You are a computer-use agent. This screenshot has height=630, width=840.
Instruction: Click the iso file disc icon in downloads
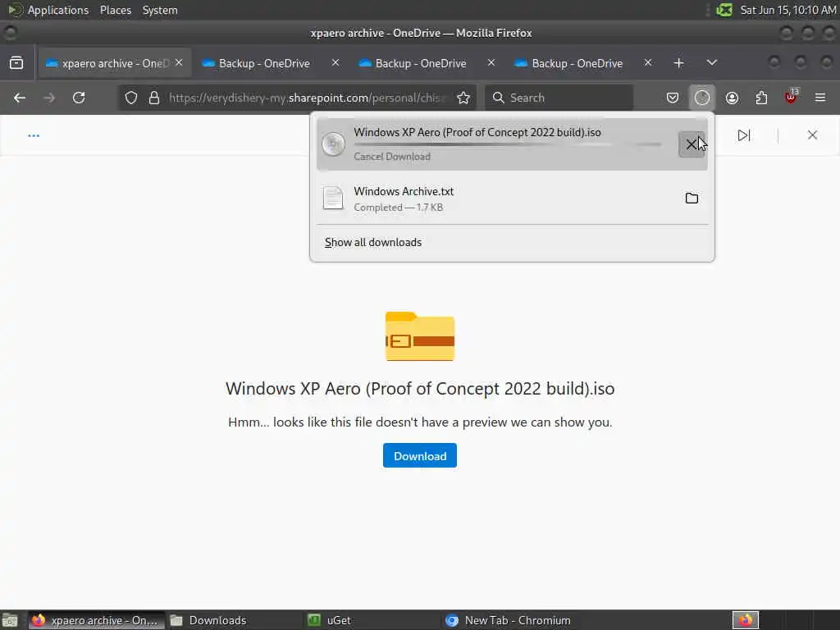(333, 144)
